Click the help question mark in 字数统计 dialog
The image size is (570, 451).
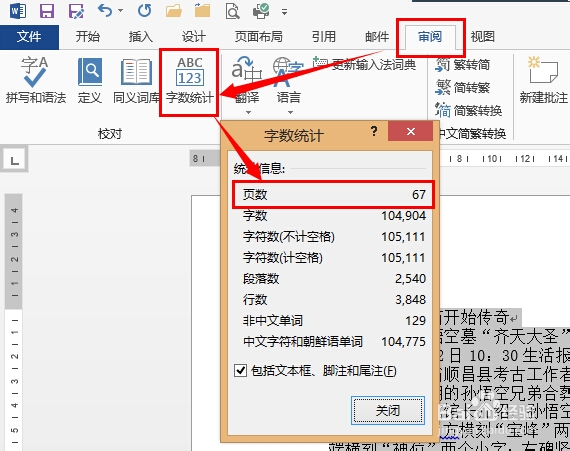(x=374, y=131)
